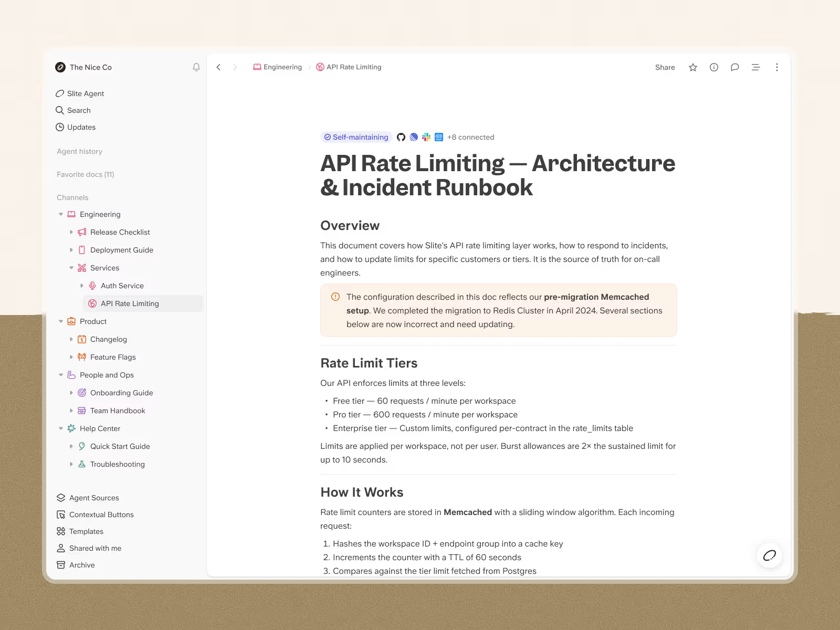Collapse the Product channel
The image size is (840, 630).
pyautogui.click(x=61, y=321)
